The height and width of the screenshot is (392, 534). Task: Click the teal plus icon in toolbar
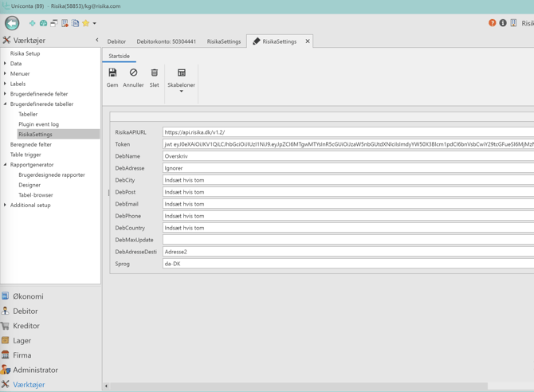(x=33, y=23)
